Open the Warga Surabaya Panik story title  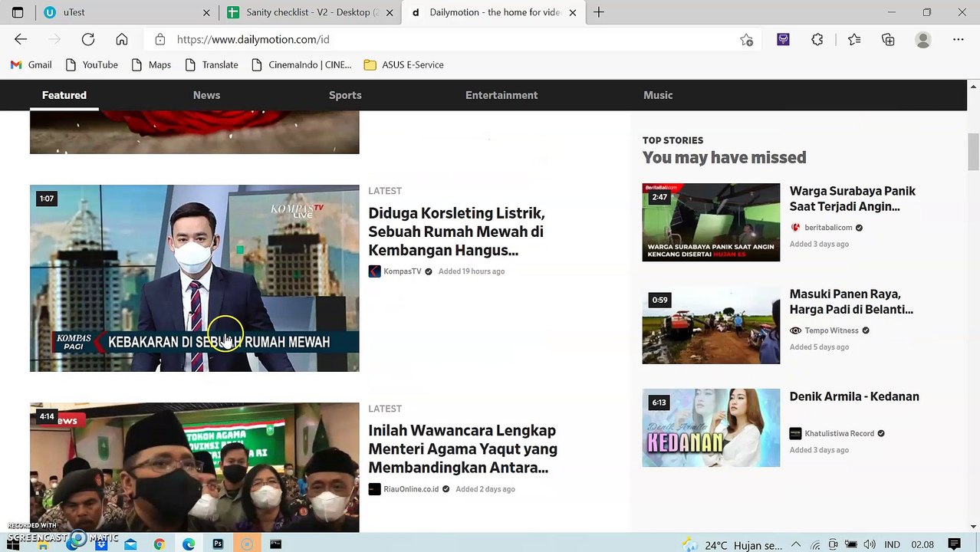tap(853, 199)
